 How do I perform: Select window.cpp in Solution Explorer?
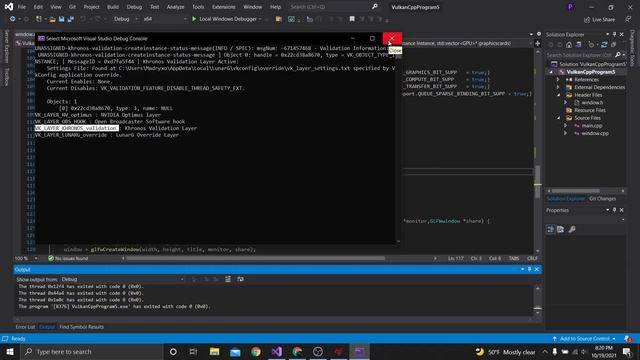click(595, 133)
